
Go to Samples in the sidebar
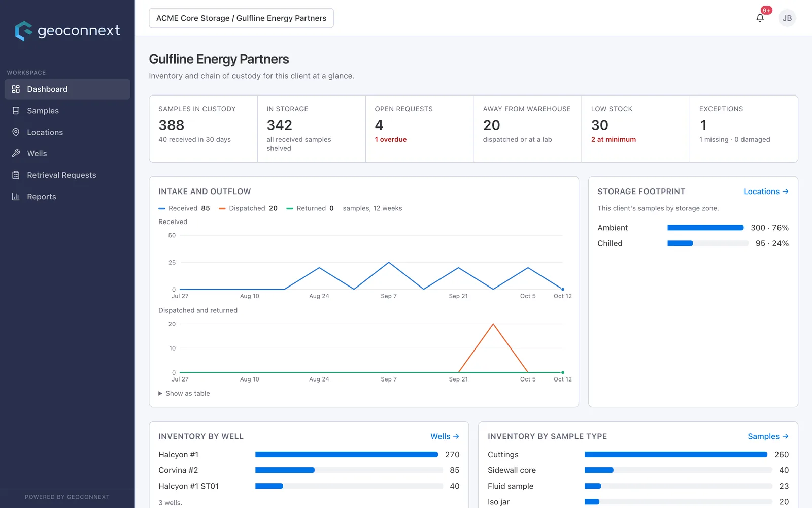click(67, 111)
